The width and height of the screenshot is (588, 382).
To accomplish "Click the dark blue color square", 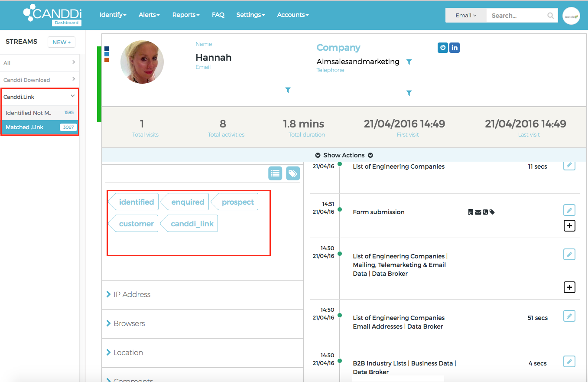I will [107, 49].
